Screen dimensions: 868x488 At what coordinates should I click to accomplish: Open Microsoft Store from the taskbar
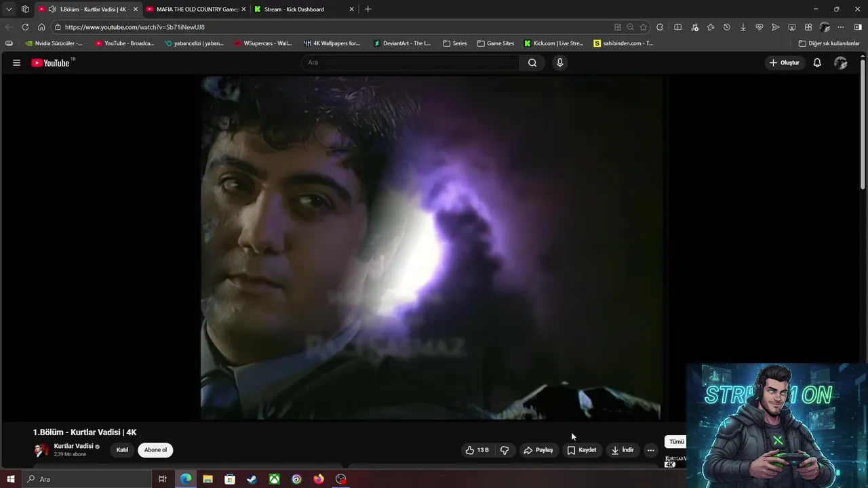point(230,479)
